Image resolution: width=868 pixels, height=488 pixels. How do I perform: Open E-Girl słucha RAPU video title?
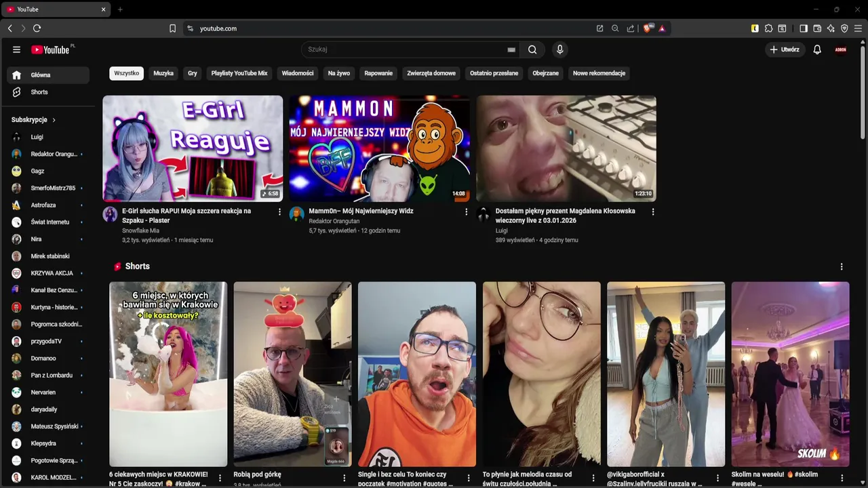[x=186, y=216]
